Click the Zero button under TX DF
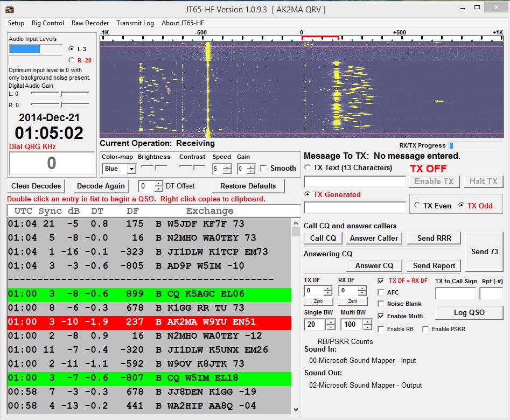Screen dimensions: 510x420 (318, 301)
